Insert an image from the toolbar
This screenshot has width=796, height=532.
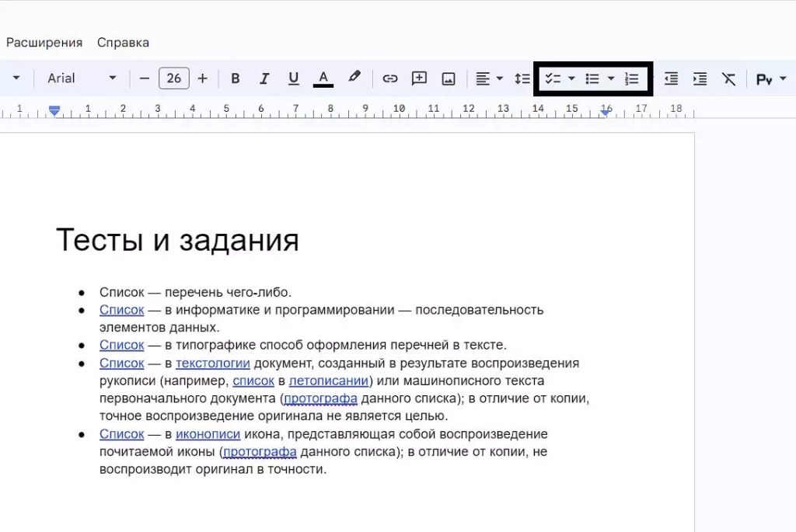(x=449, y=78)
